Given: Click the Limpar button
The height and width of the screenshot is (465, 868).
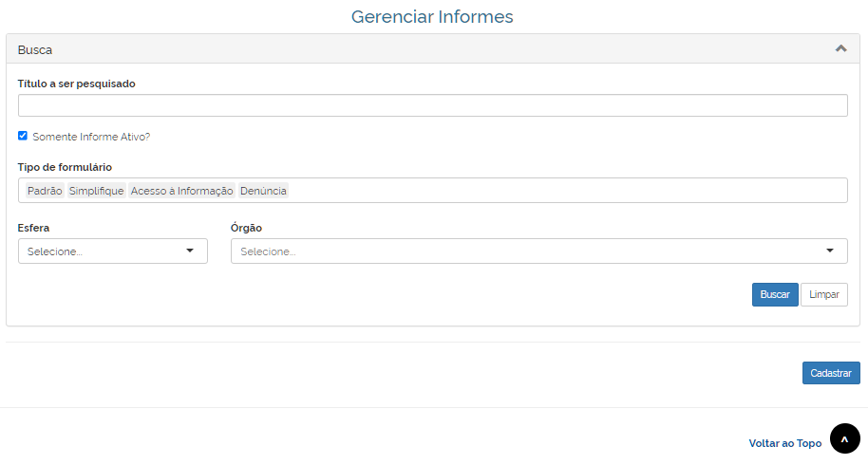Looking at the screenshot, I should 824,295.
